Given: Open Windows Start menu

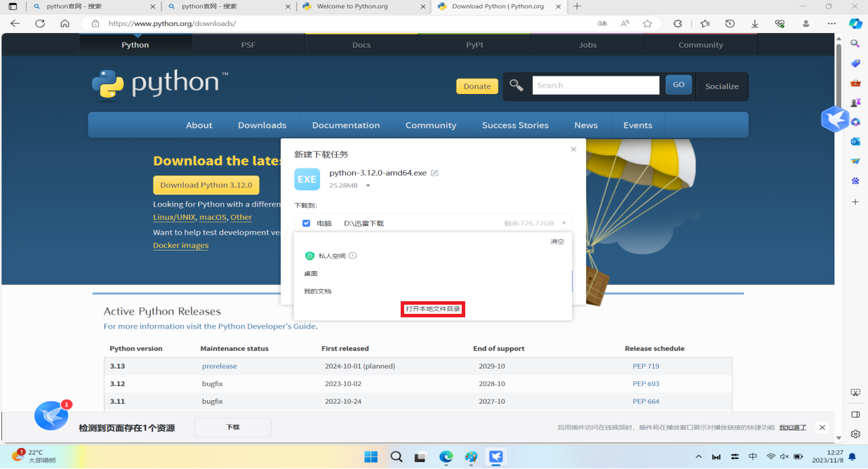Looking at the screenshot, I should click(x=371, y=457).
